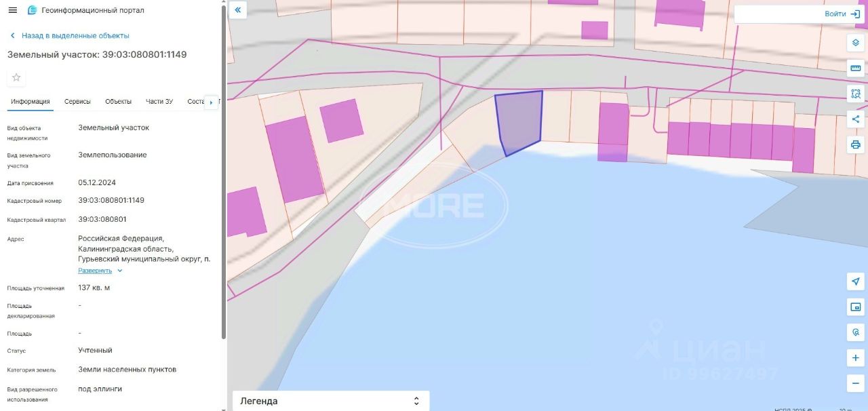Open the map layers tool
Image resolution: width=868 pixels, height=411 pixels.
pyautogui.click(x=856, y=42)
